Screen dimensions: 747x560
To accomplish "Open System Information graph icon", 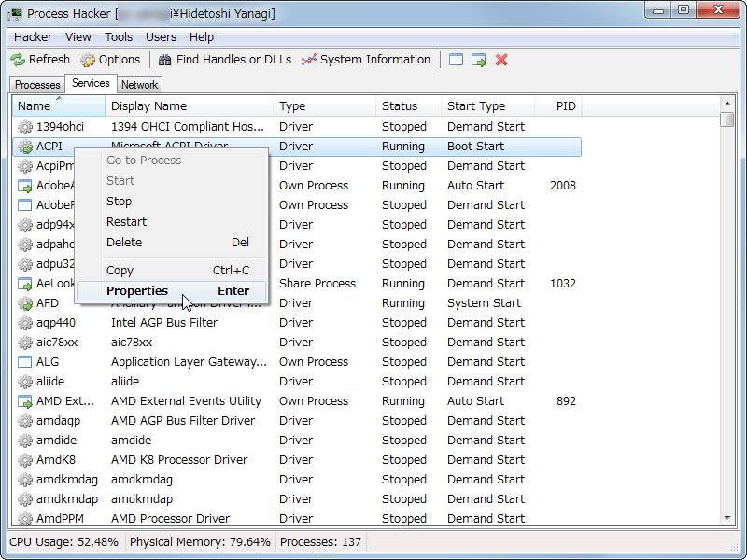I will pyautogui.click(x=309, y=60).
